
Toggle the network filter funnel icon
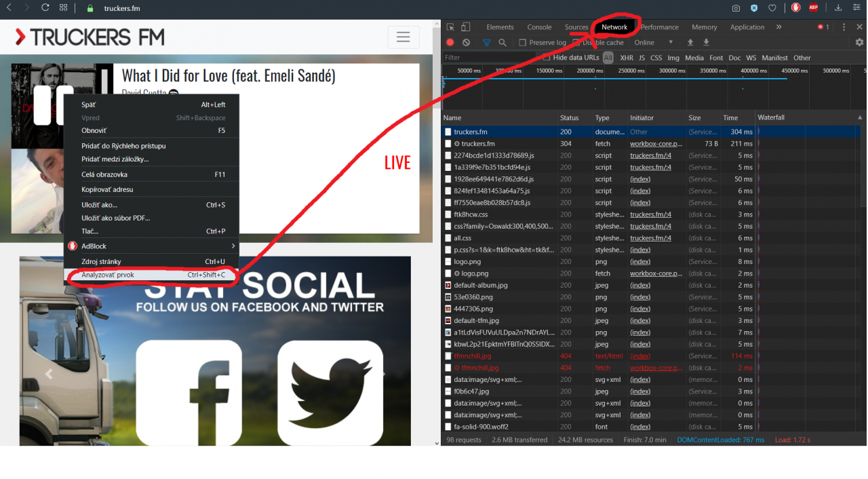pos(486,42)
